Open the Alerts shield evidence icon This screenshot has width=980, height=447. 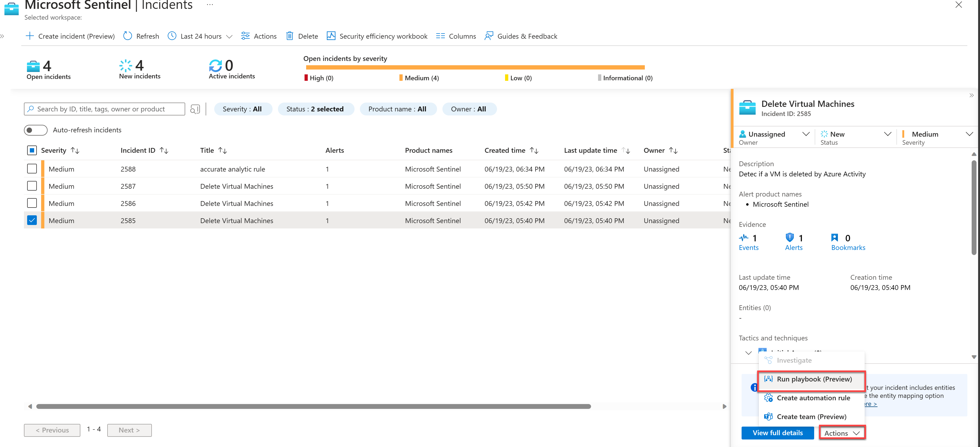click(x=789, y=238)
